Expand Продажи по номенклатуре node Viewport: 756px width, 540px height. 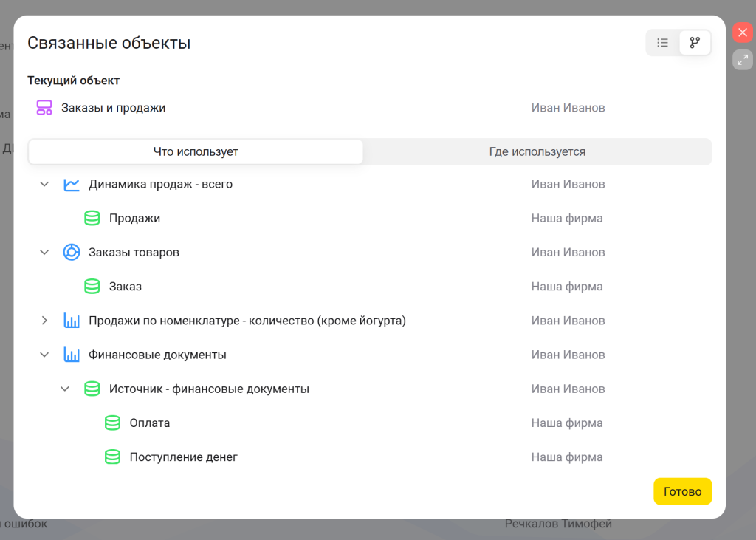44,321
